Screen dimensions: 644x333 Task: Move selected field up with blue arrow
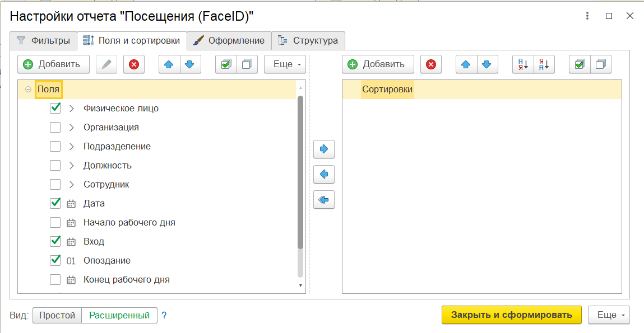169,64
